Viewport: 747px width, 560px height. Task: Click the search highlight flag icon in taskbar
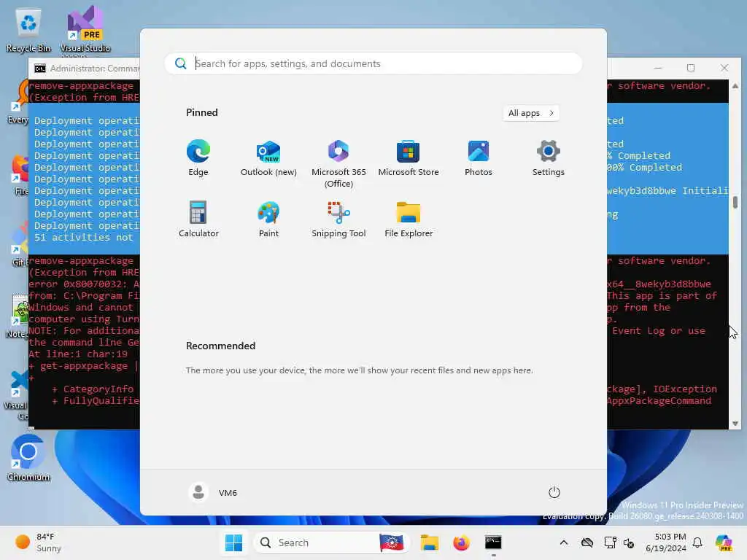(392, 542)
